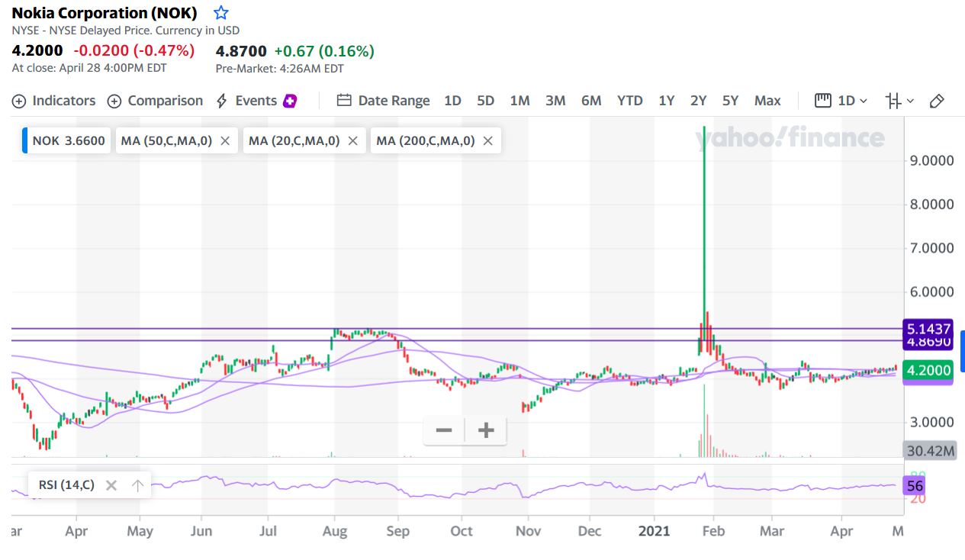Open the Events option

click(256, 101)
